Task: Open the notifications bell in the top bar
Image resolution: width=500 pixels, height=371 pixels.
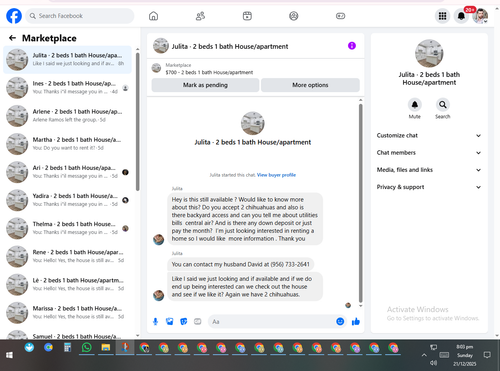Action: pos(461,16)
